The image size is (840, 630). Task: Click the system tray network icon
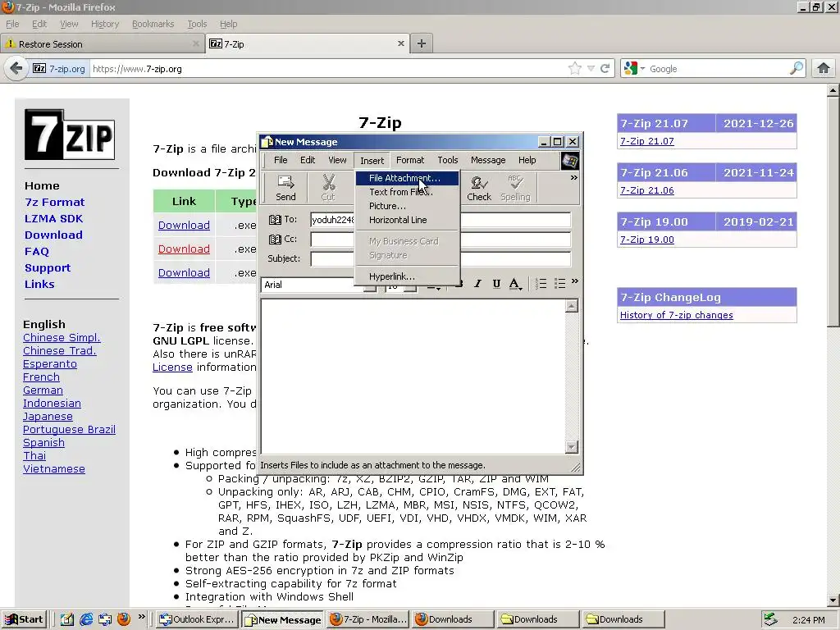click(771, 619)
